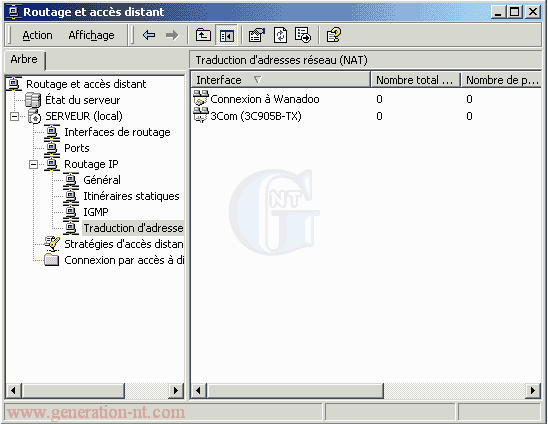The width and height of the screenshot is (548, 424).
Task: Open Properties from the toolbar
Action: (257, 35)
